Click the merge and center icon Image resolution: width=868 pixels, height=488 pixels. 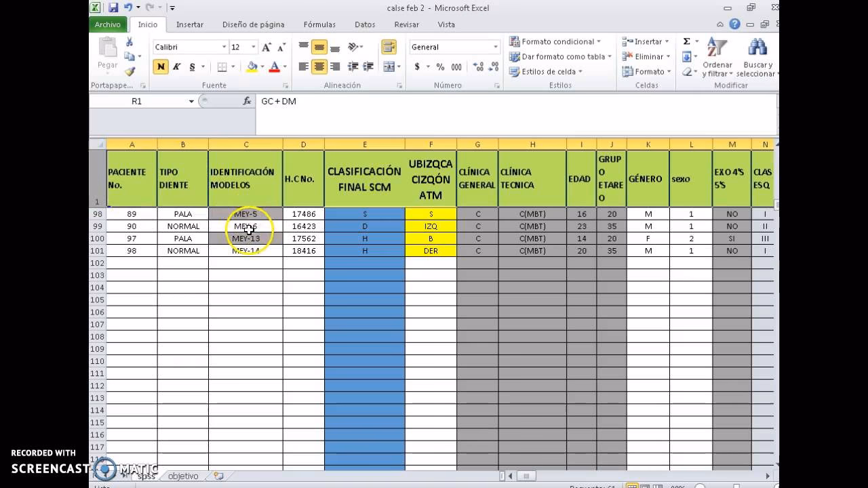(x=388, y=66)
